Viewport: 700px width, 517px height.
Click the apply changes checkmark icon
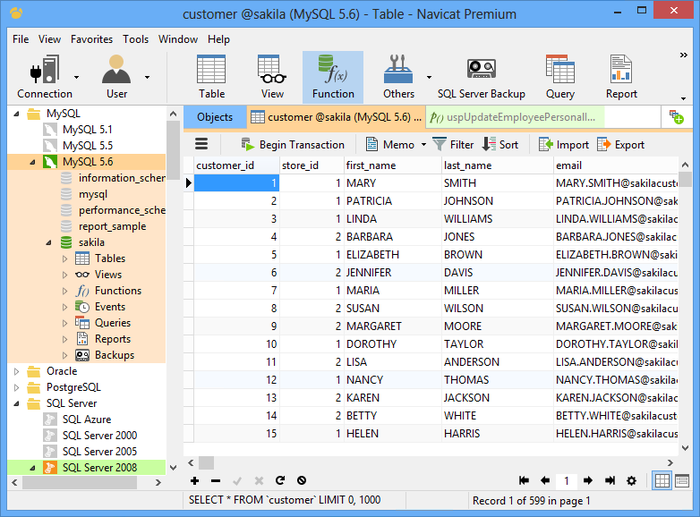(x=237, y=480)
